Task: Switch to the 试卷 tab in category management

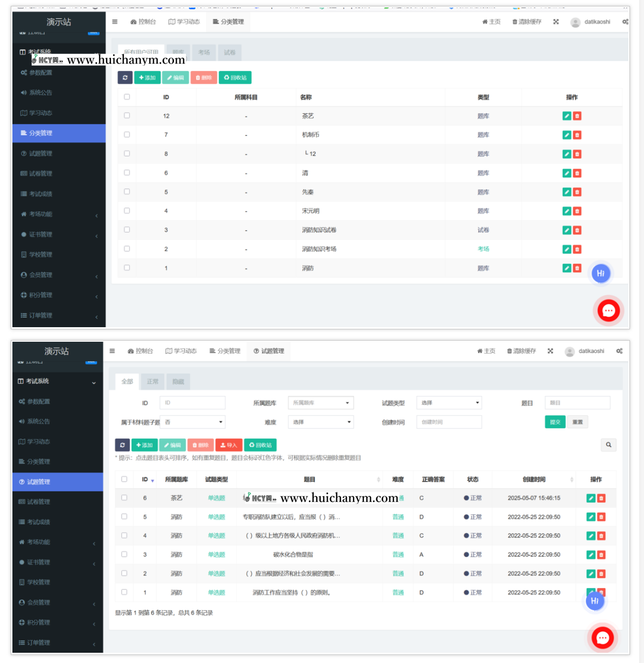Action: pos(230,52)
